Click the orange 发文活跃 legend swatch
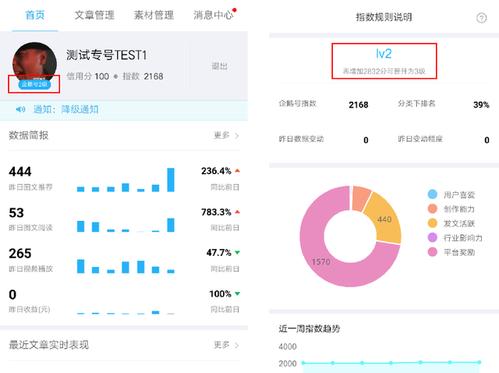The width and height of the screenshot is (499, 373). click(x=432, y=223)
